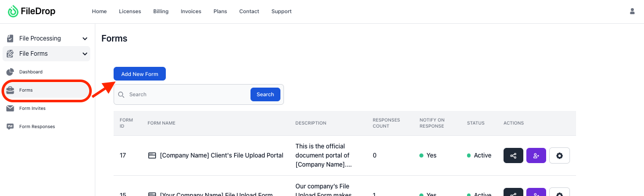This screenshot has height=196, width=644.
Task: Click the search magnifier icon
Action: [121, 95]
